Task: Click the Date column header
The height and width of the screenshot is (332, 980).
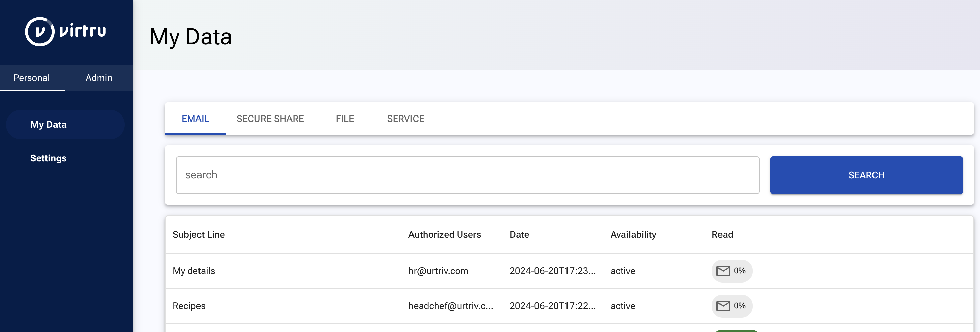Action: point(519,235)
